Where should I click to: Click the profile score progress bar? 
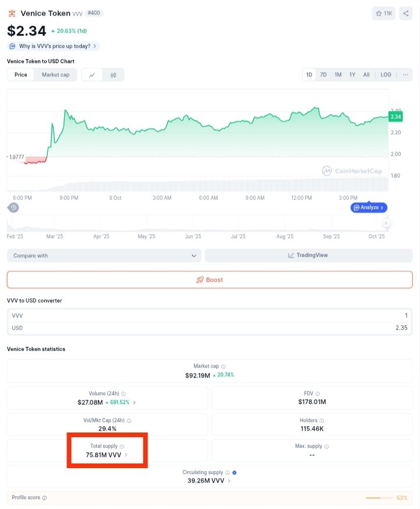point(379,498)
